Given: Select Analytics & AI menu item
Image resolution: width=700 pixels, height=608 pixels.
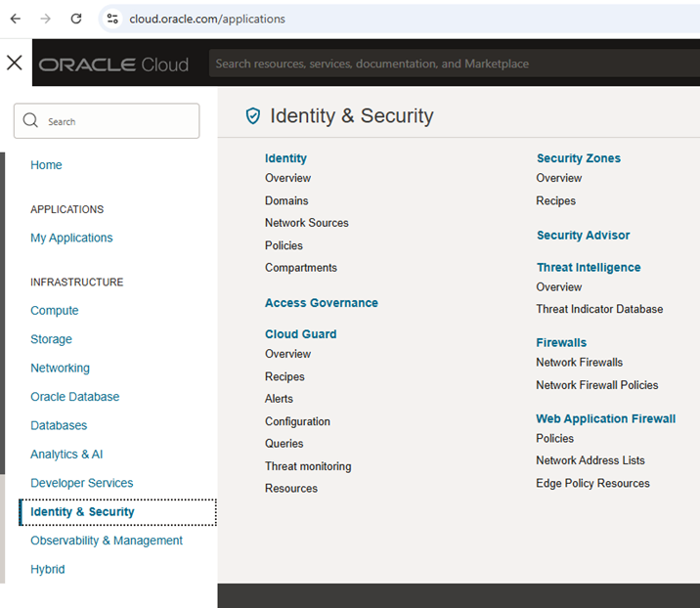Looking at the screenshot, I should point(66,454).
